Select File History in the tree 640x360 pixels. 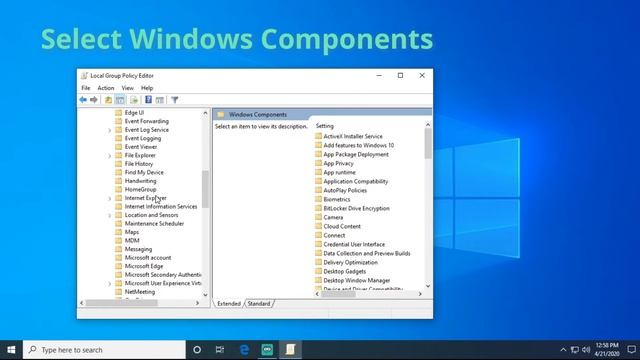pyautogui.click(x=139, y=164)
